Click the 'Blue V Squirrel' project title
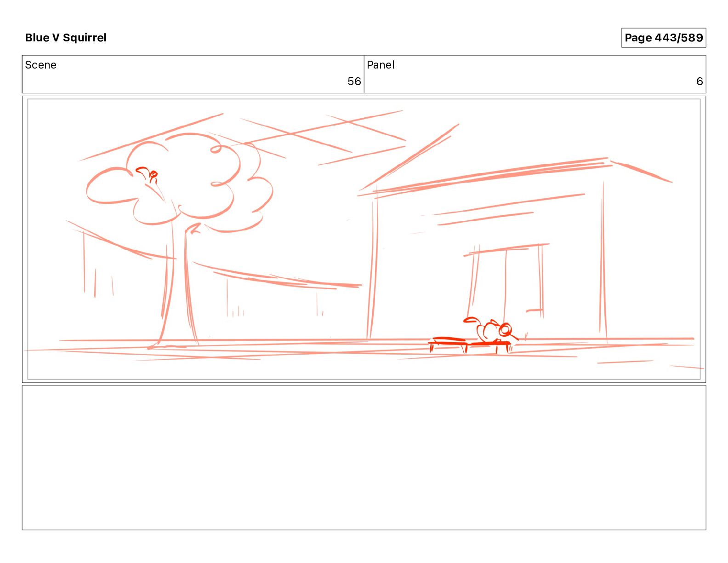Image resolution: width=728 pixels, height=563 pixels. coord(66,38)
